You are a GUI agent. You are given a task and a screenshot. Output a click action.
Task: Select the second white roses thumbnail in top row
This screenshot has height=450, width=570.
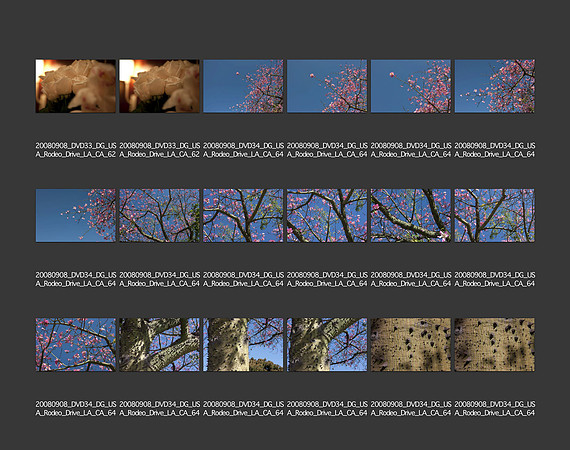[160, 86]
